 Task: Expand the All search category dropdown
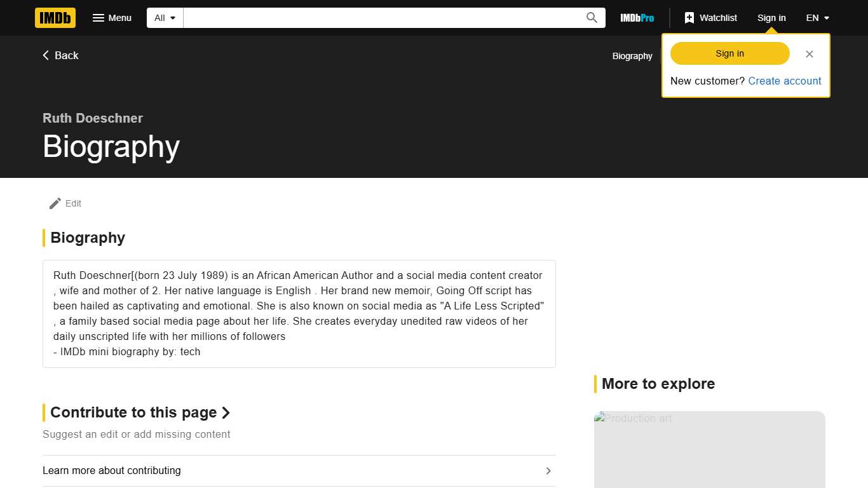[x=165, y=18]
